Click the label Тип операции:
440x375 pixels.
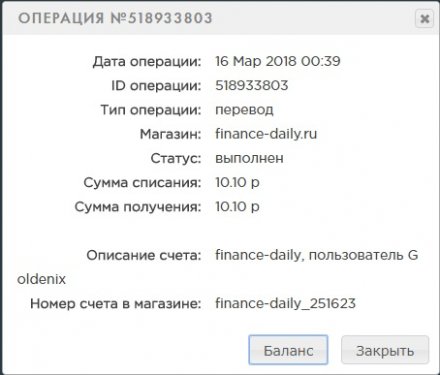pyautogui.click(x=151, y=110)
